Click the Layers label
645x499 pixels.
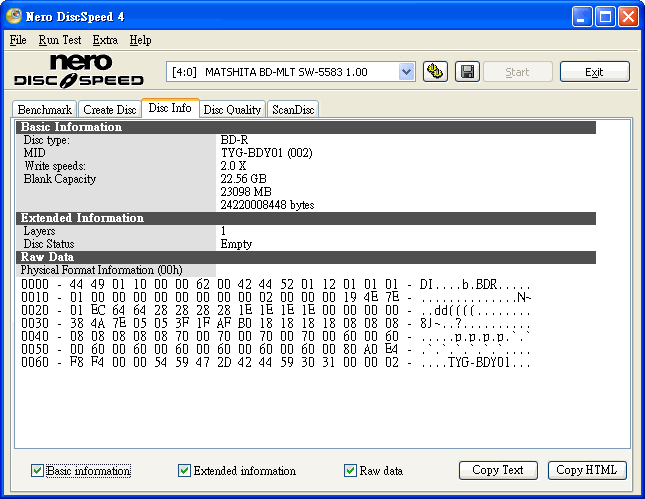coord(39,231)
